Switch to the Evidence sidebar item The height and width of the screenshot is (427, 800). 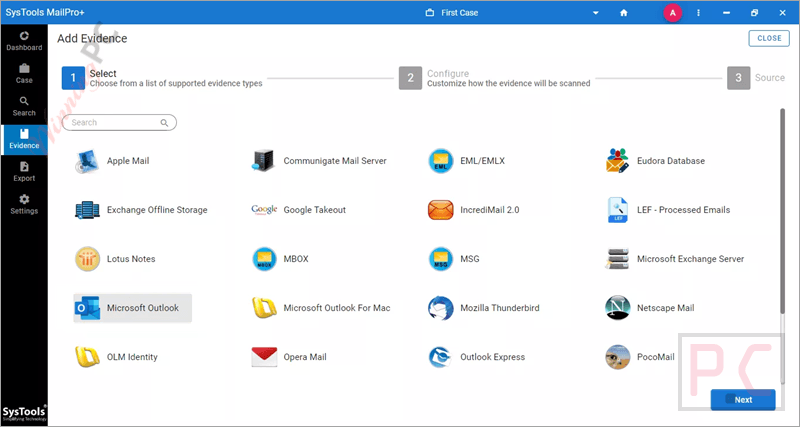click(x=24, y=139)
